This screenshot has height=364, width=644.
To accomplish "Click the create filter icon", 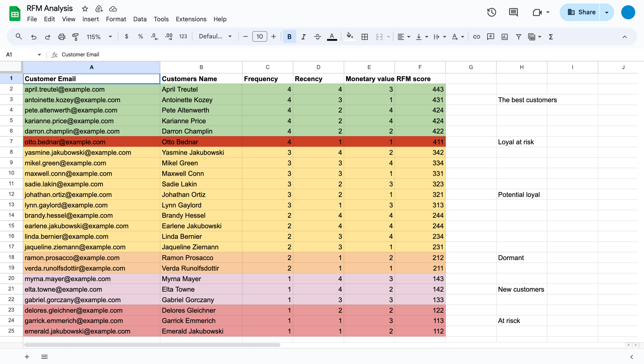I will click(x=518, y=37).
